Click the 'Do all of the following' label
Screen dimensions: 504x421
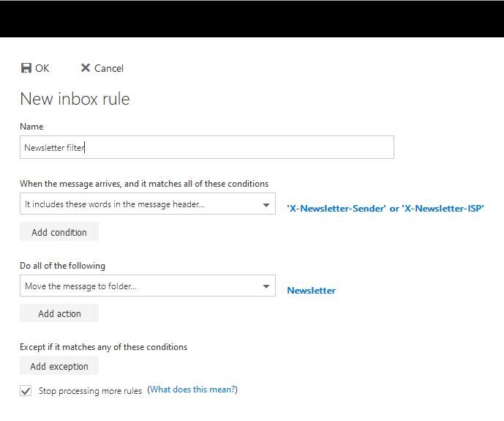point(62,266)
